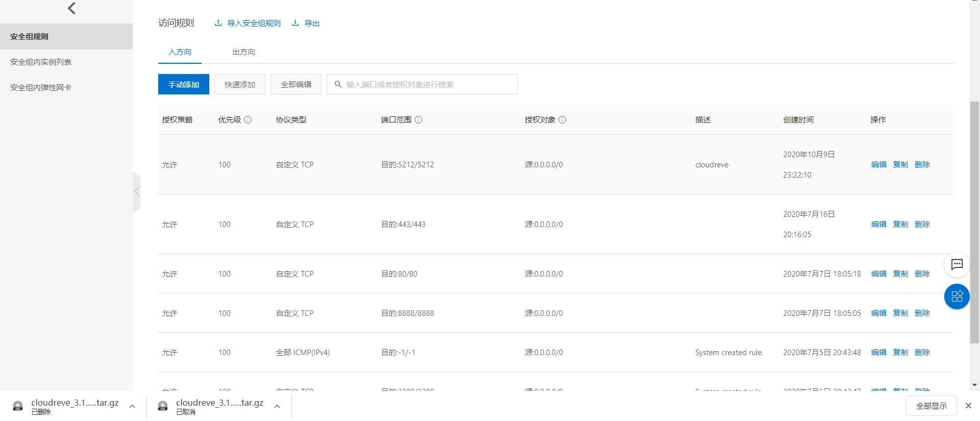Click the 手动添加 button
This screenshot has width=980, height=421.
184,85
